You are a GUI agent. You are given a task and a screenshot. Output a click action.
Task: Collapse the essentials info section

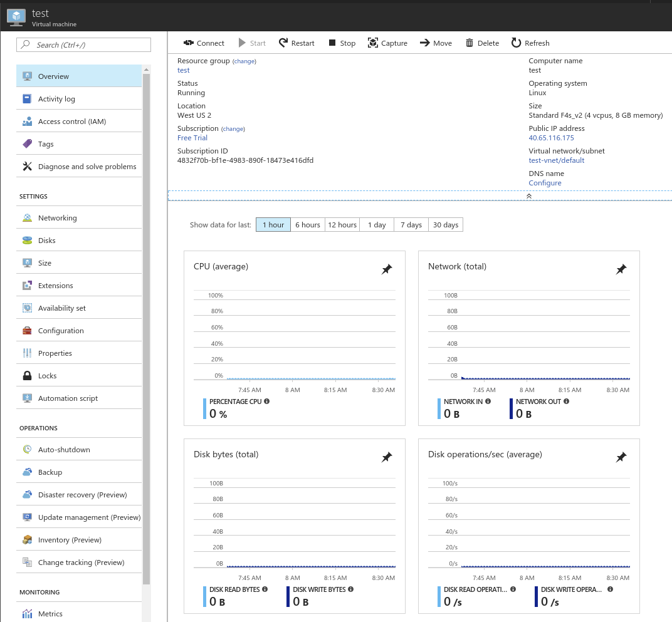click(x=528, y=195)
